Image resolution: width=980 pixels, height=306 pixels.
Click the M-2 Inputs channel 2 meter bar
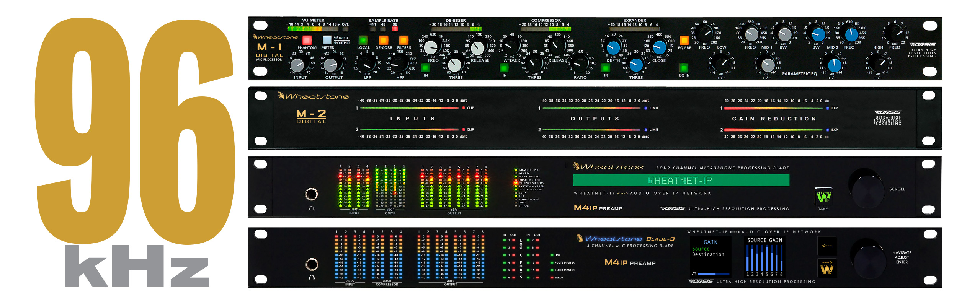(x=409, y=130)
